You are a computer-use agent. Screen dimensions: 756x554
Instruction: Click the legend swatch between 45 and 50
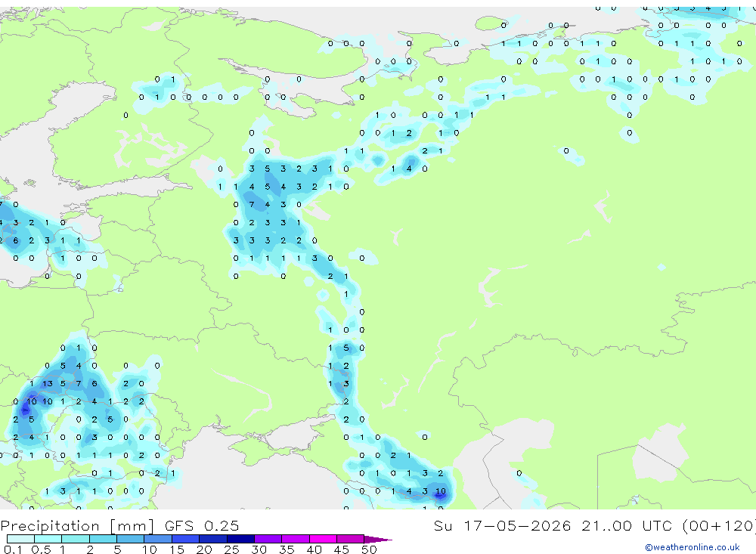[x=350, y=539]
